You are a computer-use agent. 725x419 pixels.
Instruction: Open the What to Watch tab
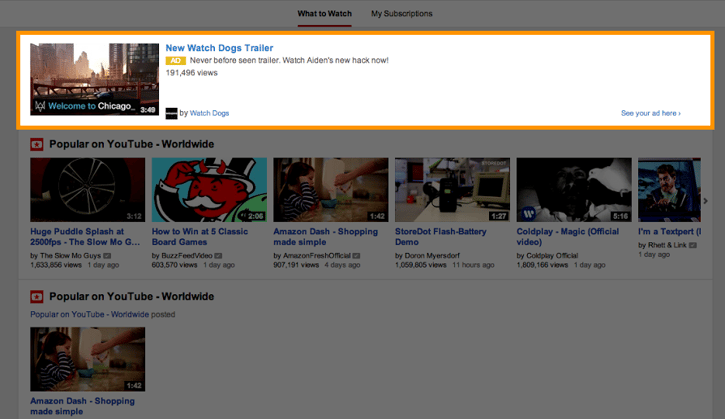click(x=324, y=14)
